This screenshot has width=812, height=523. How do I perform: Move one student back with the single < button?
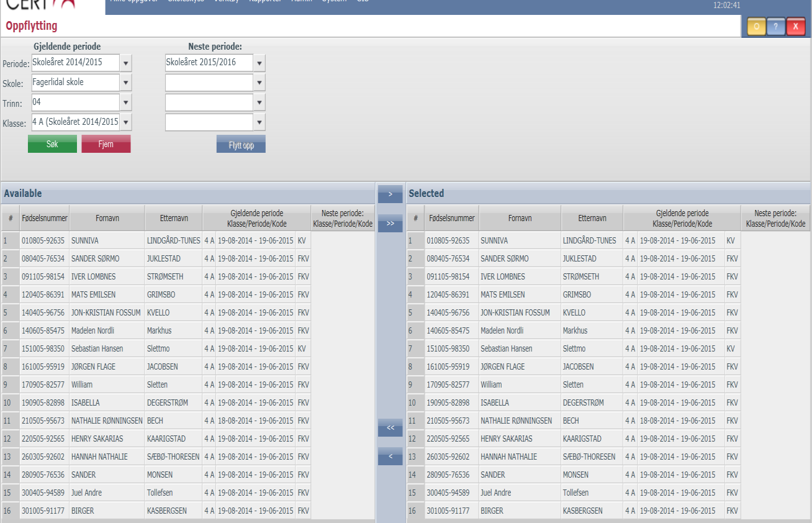tap(390, 457)
